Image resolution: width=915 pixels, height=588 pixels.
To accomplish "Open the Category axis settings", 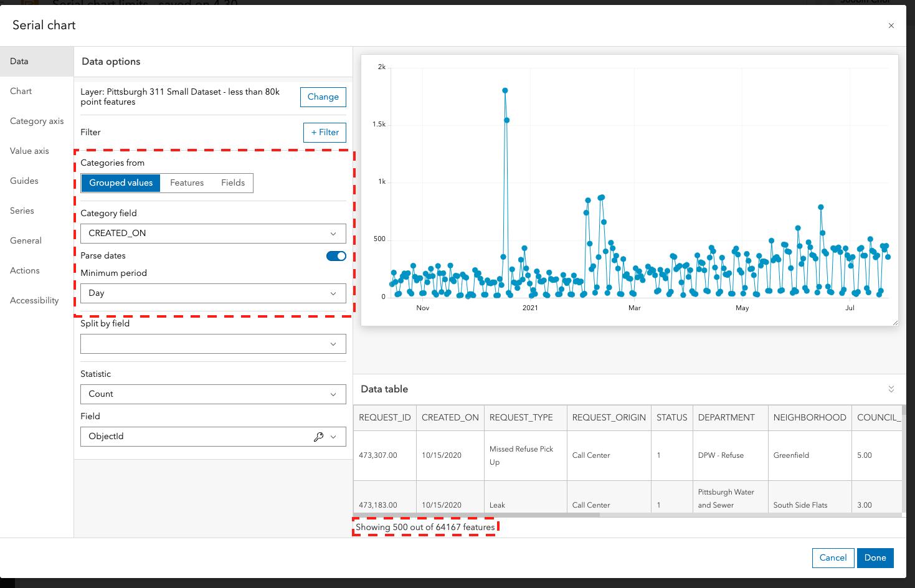I will click(36, 121).
